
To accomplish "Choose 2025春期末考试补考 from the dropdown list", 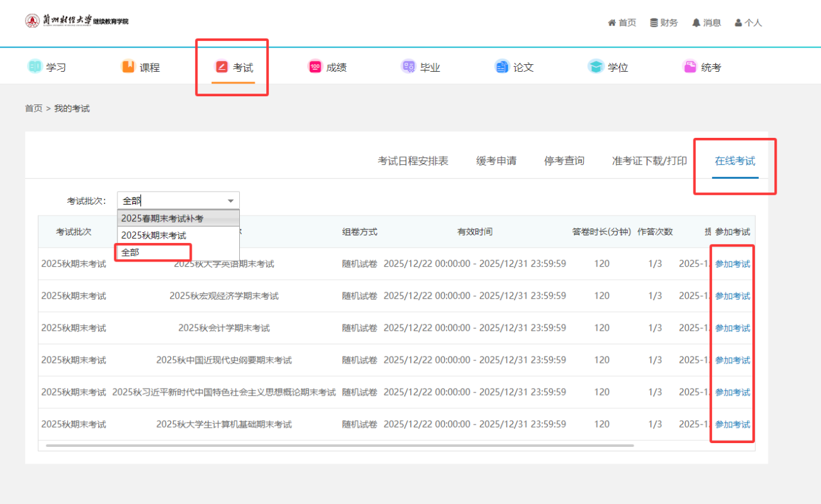I will [162, 219].
